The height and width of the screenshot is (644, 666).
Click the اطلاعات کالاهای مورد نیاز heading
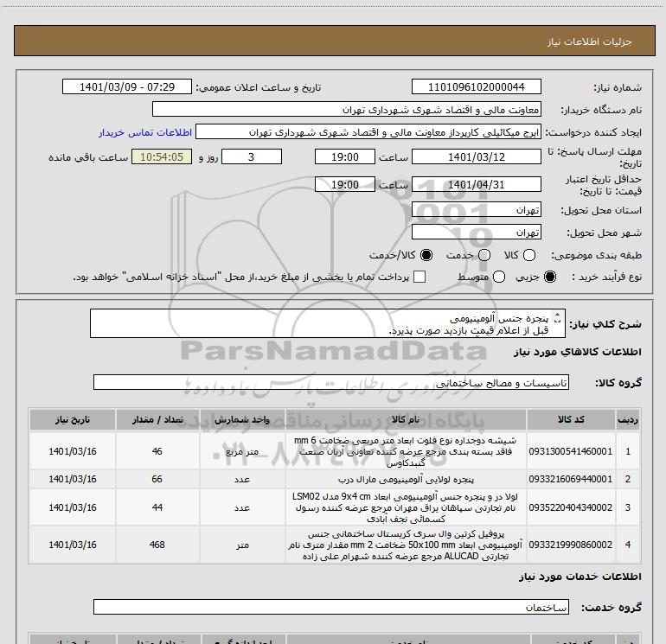coord(577,352)
